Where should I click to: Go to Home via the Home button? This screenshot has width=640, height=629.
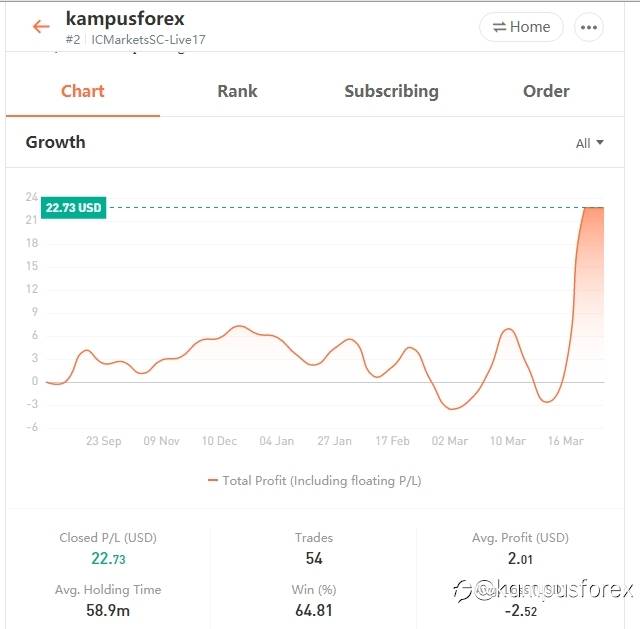pyautogui.click(x=521, y=27)
